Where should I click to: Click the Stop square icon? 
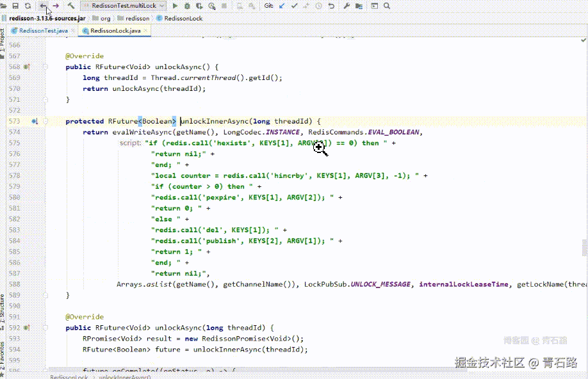224,6
